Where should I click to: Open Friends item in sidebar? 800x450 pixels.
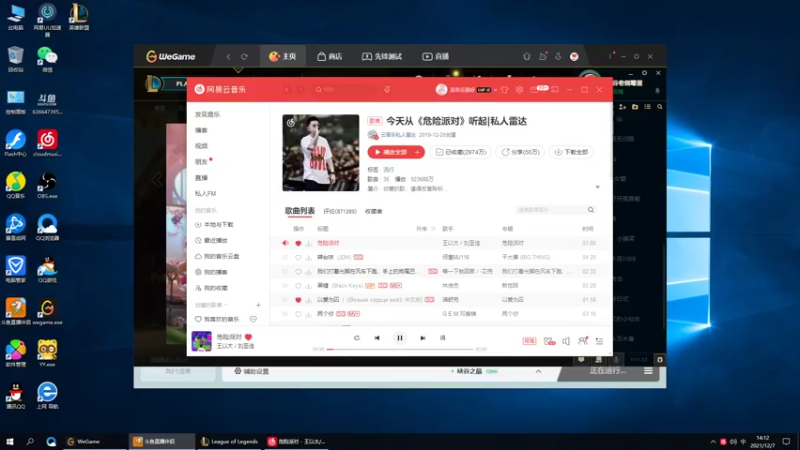201,162
